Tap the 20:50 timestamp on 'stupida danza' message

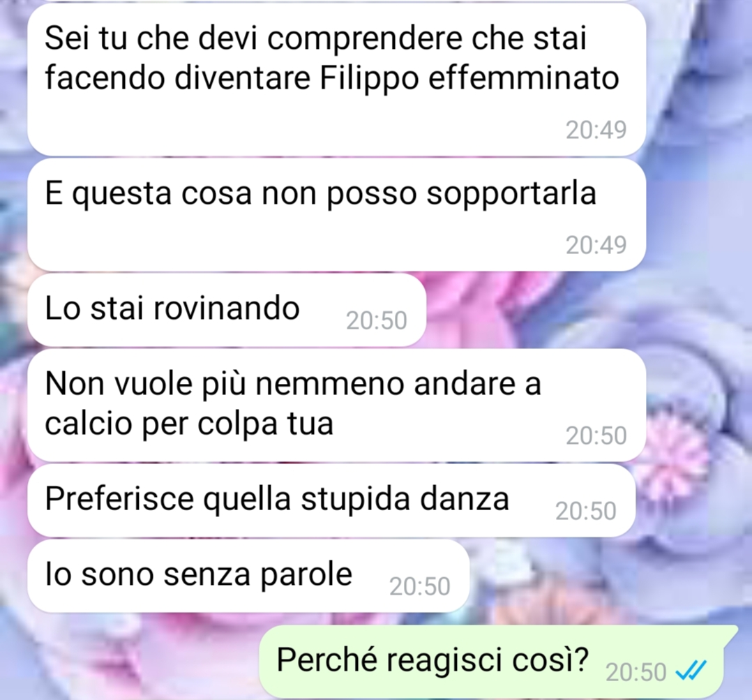585,511
